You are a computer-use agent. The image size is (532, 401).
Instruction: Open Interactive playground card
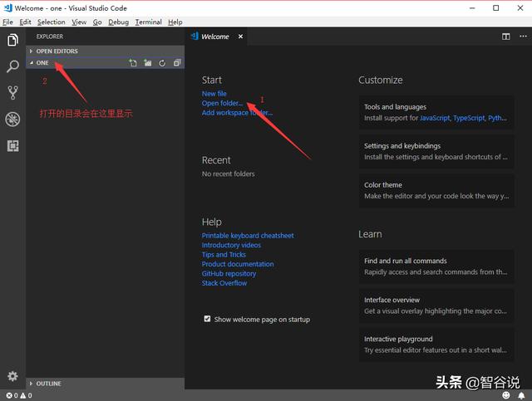pos(436,345)
